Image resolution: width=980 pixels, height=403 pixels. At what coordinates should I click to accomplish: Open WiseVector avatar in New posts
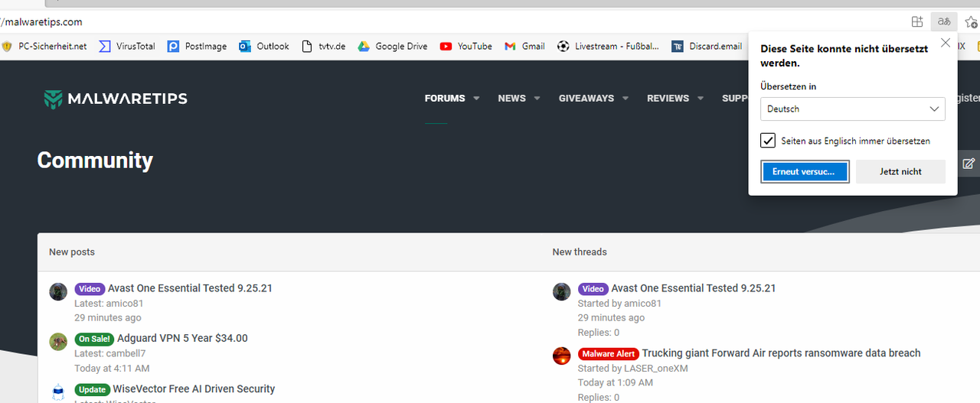click(58, 392)
